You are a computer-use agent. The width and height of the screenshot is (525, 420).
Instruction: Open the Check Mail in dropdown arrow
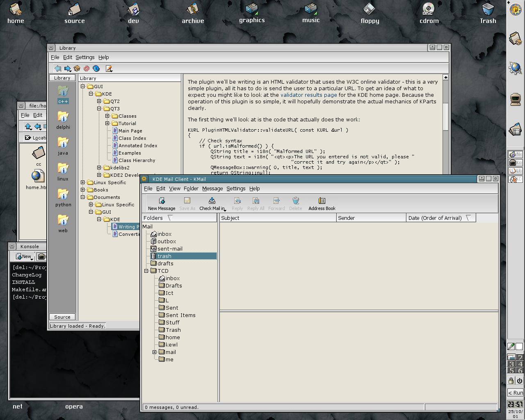point(225,210)
